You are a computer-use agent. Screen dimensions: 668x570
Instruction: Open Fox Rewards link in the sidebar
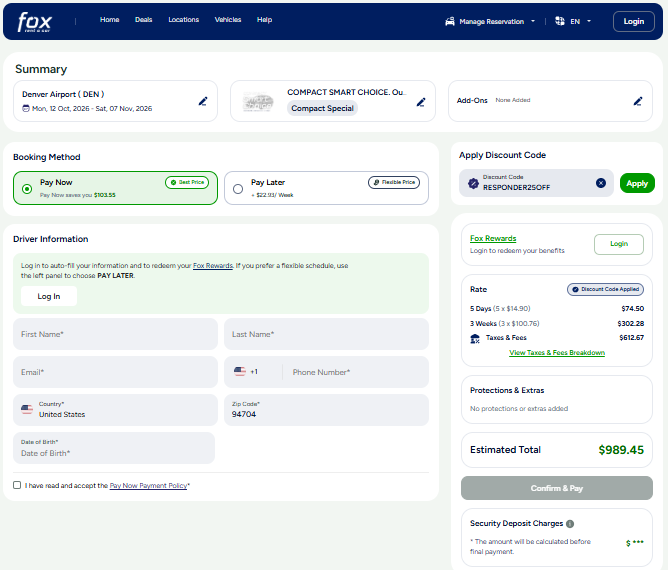click(x=493, y=239)
